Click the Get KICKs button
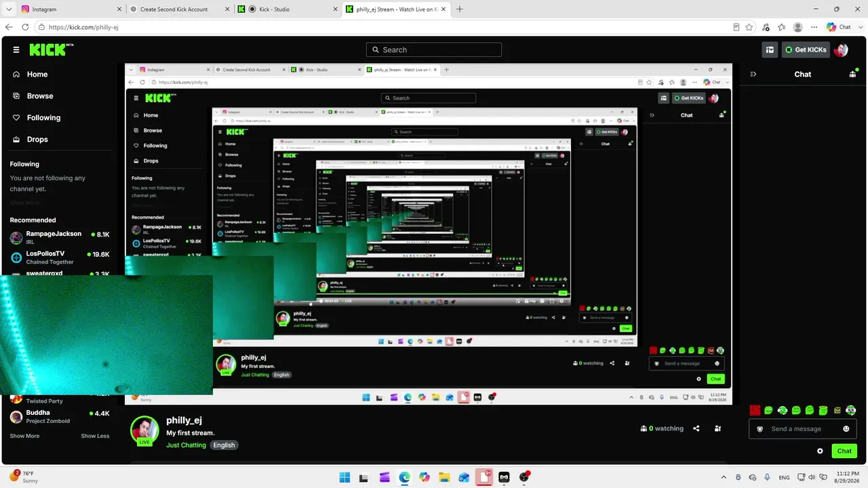This screenshot has height=488, width=868. 806,49
